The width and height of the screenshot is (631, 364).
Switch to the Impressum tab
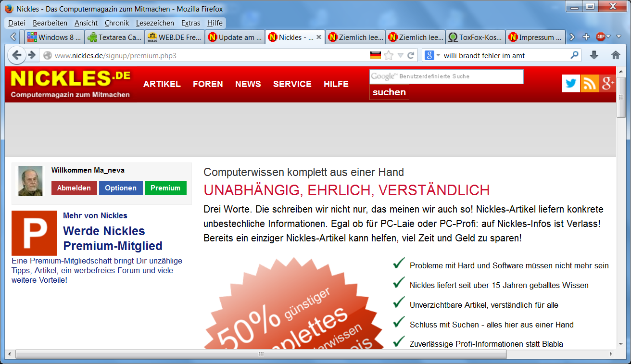(535, 37)
